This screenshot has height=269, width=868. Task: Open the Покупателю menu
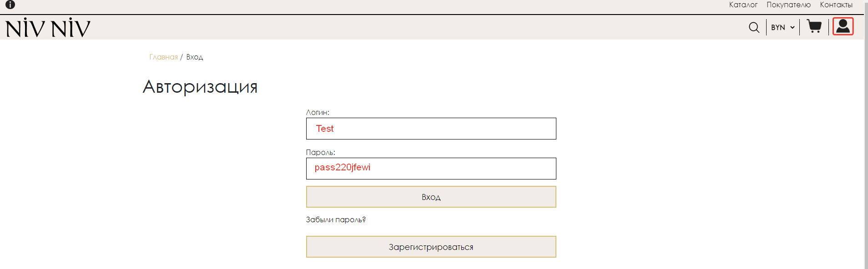pos(788,5)
